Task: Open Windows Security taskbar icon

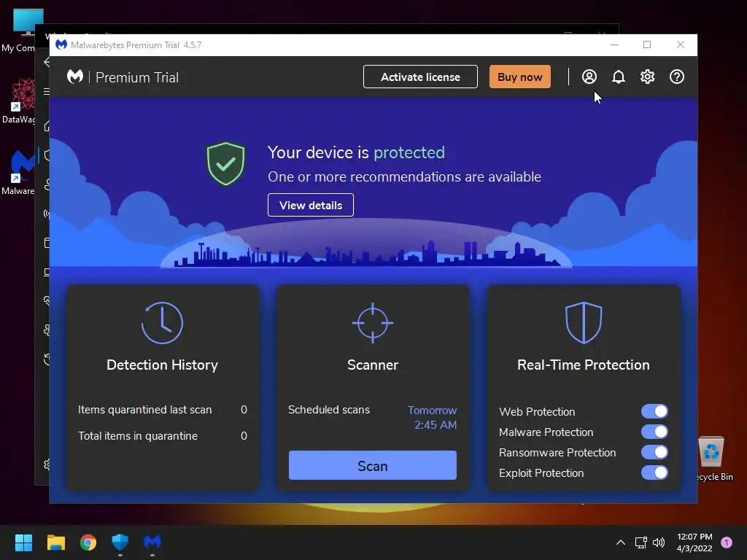Action: (x=120, y=542)
